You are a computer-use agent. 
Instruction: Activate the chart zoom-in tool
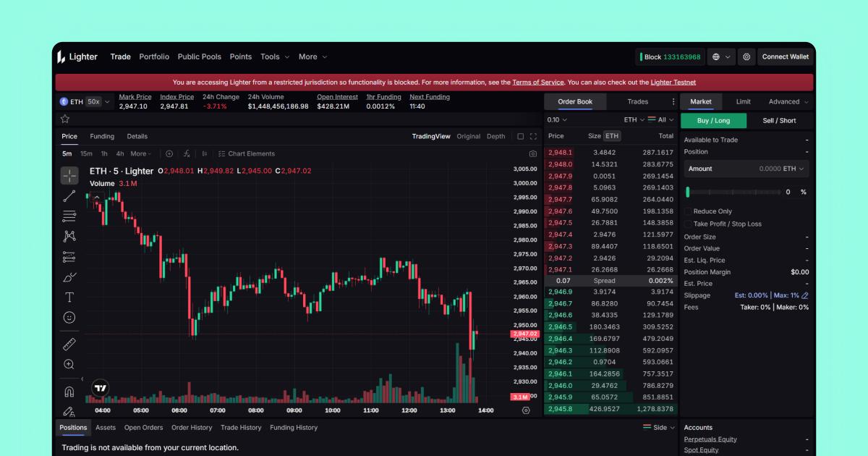[69, 364]
